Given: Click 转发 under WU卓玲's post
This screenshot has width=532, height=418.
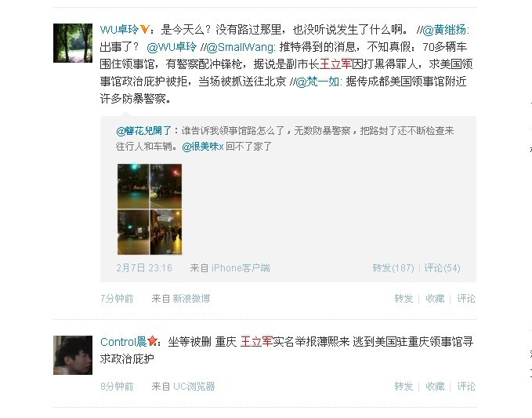Looking at the screenshot, I should pyautogui.click(x=404, y=299).
